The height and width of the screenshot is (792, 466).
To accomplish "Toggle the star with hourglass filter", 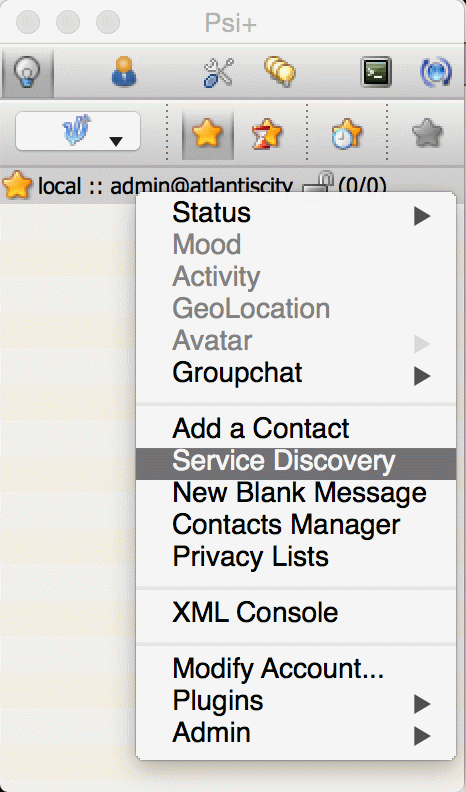I will pyautogui.click(x=267, y=134).
